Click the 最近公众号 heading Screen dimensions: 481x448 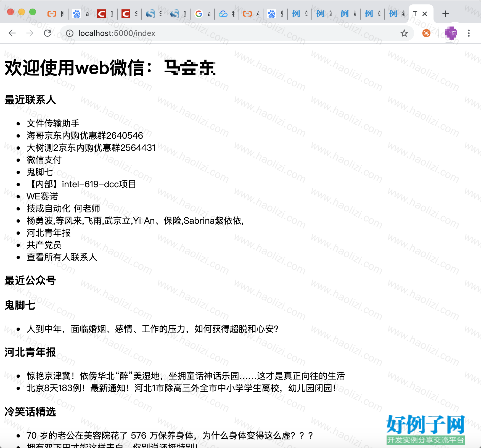point(30,280)
